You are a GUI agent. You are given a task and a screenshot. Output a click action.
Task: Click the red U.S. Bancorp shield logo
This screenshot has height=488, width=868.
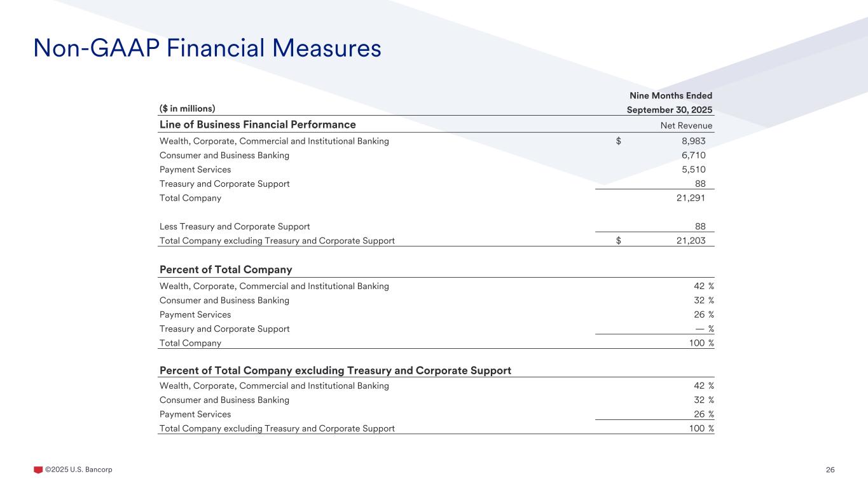[38, 470]
